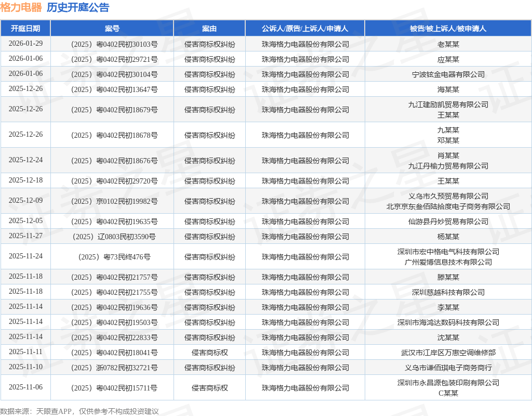The width and height of the screenshot is (532, 416).
Task: Click defendant 宁波铉金电器有限公司
Action: [448, 74]
